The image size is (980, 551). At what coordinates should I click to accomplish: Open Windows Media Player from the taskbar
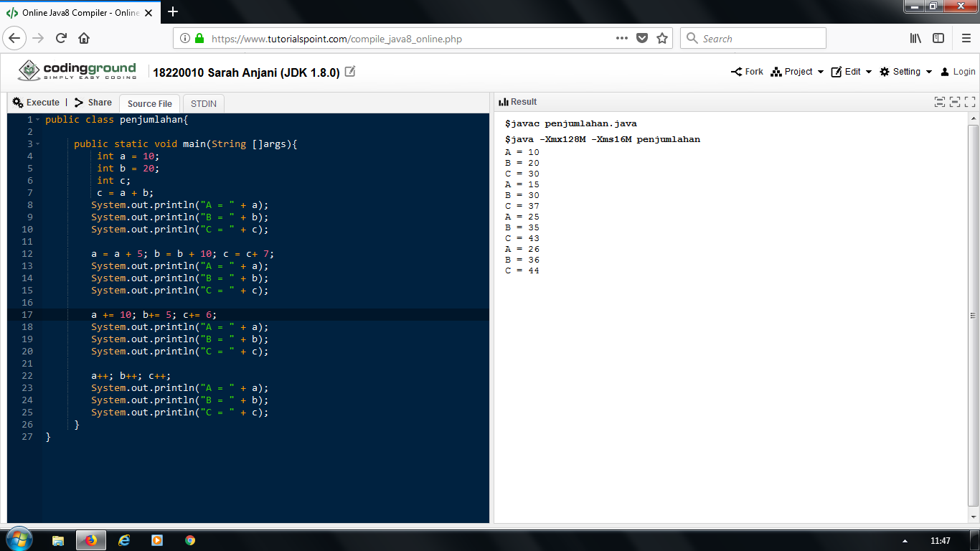[x=157, y=540]
